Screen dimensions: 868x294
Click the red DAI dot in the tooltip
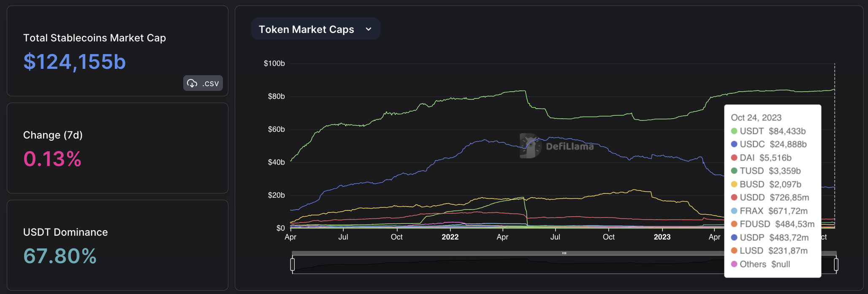pyautogui.click(x=734, y=158)
